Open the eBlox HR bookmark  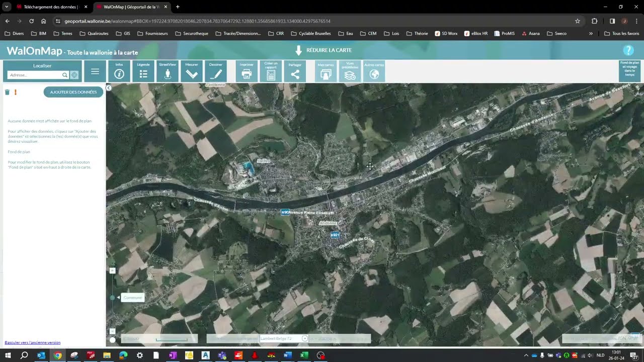coord(476,34)
